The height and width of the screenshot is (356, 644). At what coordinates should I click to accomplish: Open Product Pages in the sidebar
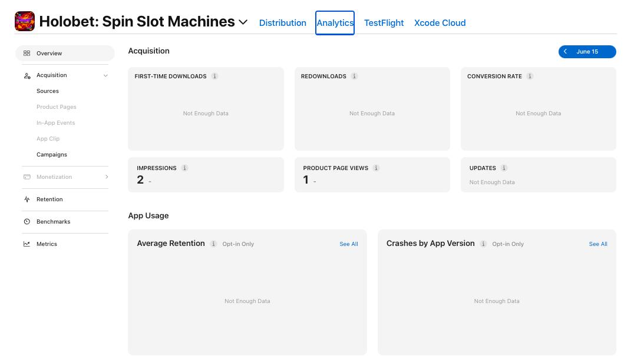(56, 107)
